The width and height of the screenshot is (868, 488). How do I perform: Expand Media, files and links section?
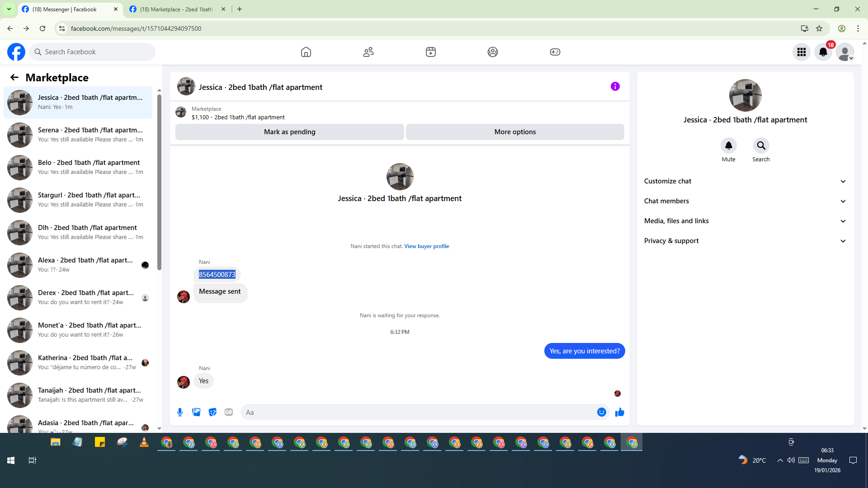(x=745, y=221)
